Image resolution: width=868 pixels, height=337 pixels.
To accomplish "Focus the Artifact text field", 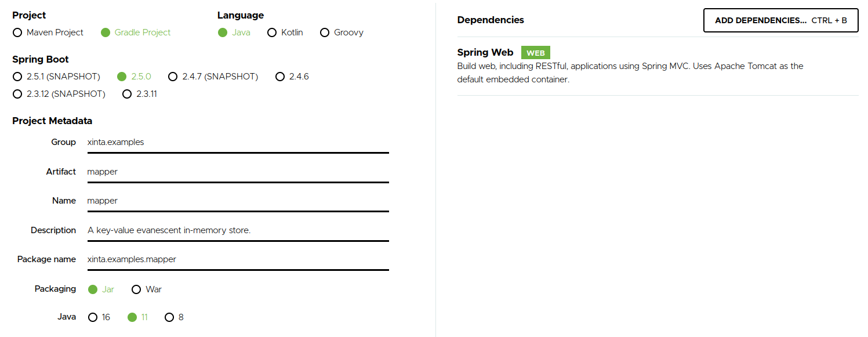I will (238, 172).
